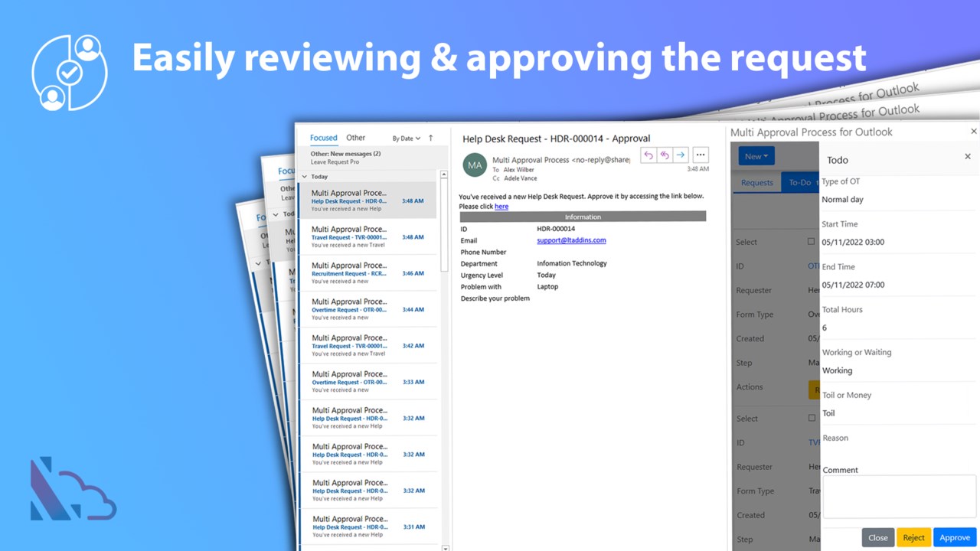Click the 'Normal day' Type of OT value
The width and height of the screenshot is (980, 551).
click(x=842, y=200)
